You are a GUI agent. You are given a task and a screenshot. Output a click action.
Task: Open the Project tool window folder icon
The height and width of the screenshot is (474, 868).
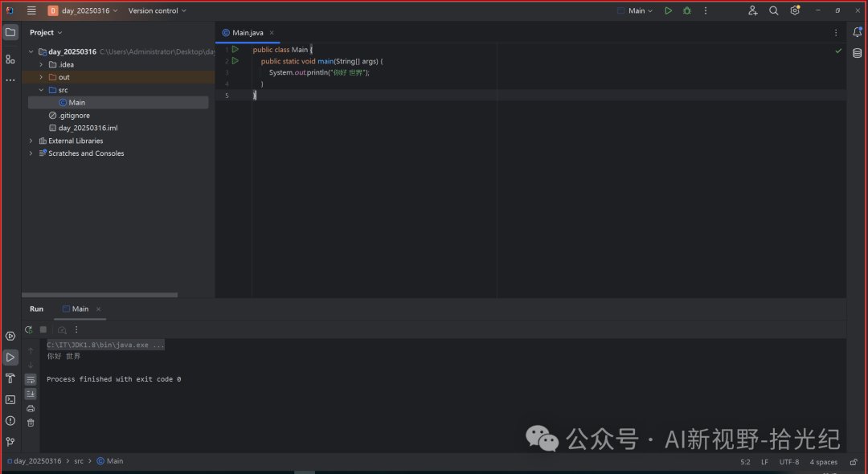[x=10, y=32]
